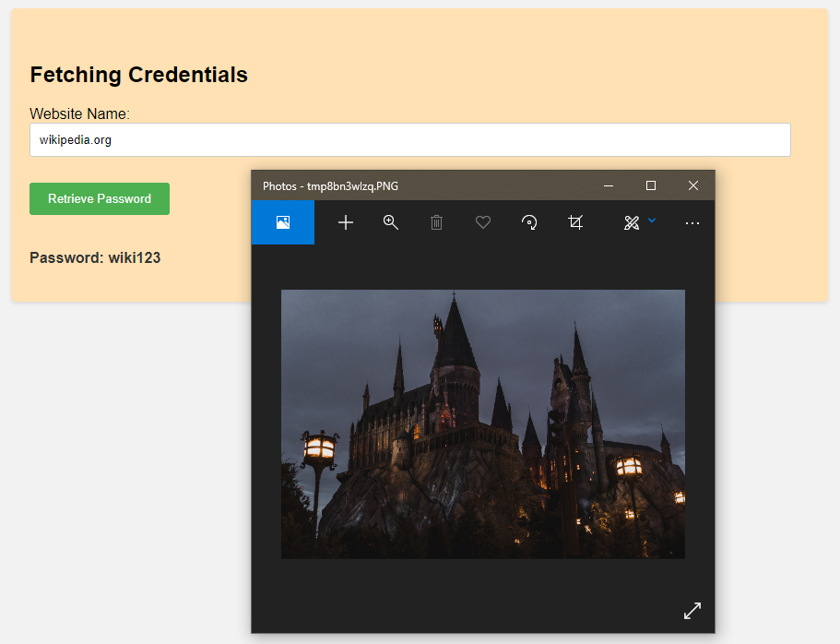Open the See more ellipsis menu in Photos

pyautogui.click(x=692, y=223)
